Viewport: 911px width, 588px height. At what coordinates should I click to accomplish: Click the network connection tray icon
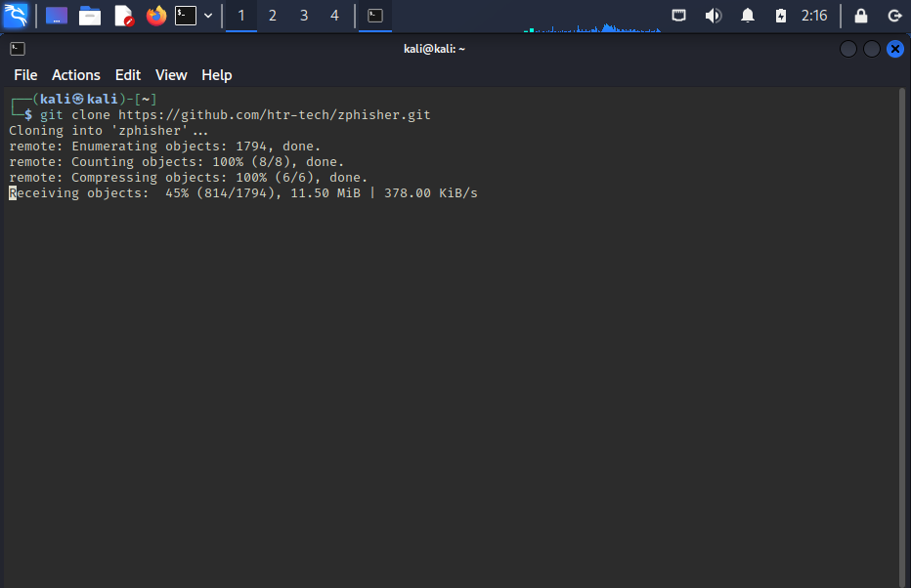[x=678, y=16]
